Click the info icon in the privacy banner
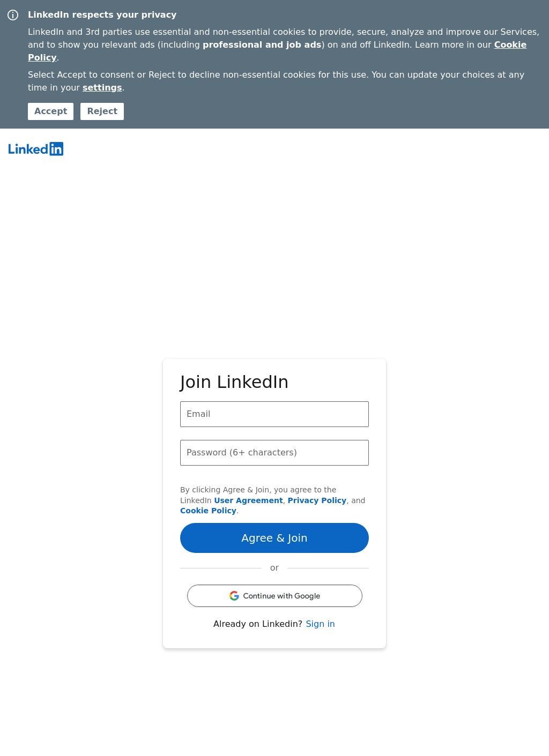Viewport: 549px width, 756px height. pyautogui.click(x=13, y=15)
